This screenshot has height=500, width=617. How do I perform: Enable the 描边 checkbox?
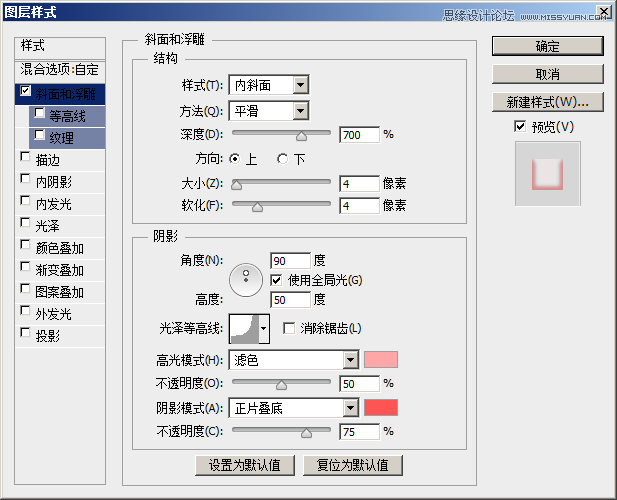coord(25,157)
